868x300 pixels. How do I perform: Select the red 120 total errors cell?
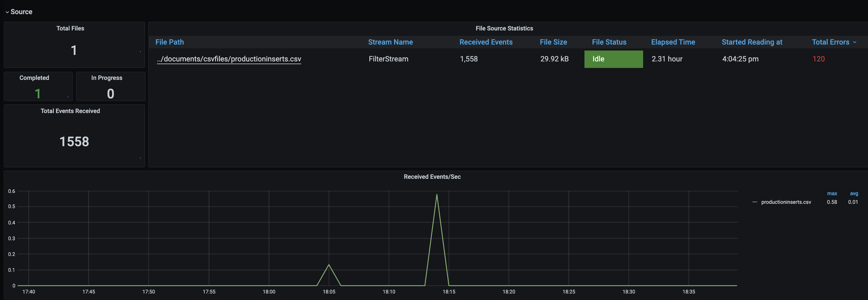coord(819,59)
